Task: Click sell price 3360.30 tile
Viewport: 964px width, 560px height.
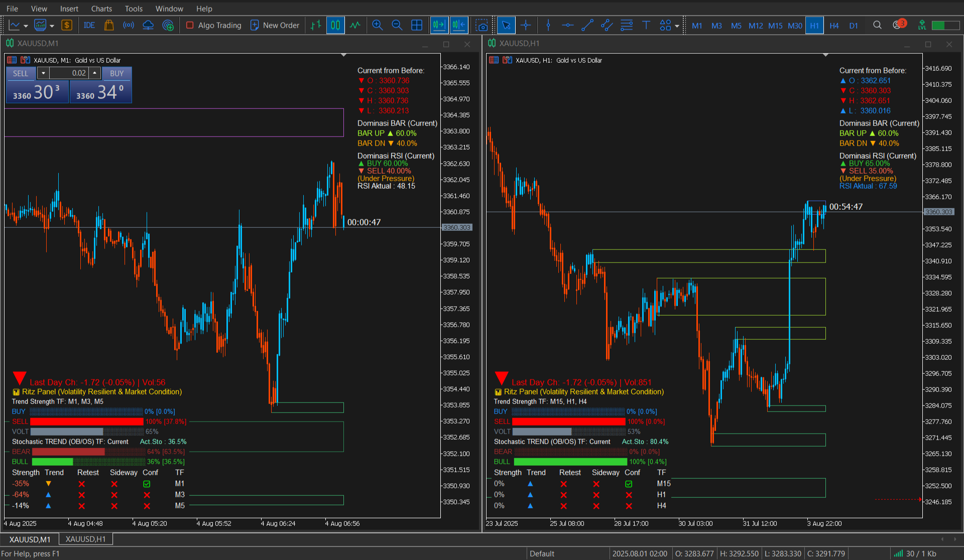Action: (37, 92)
